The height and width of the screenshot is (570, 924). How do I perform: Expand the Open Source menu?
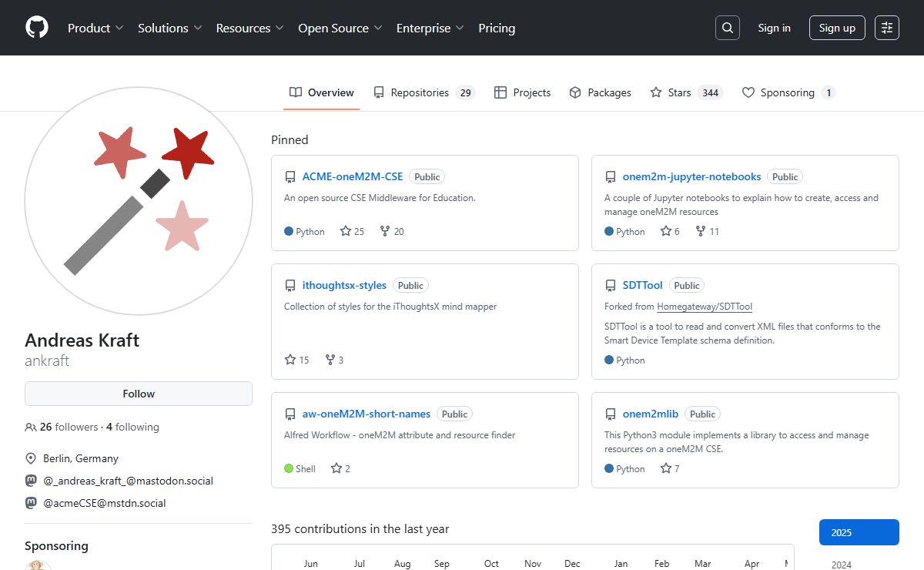tap(340, 28)
